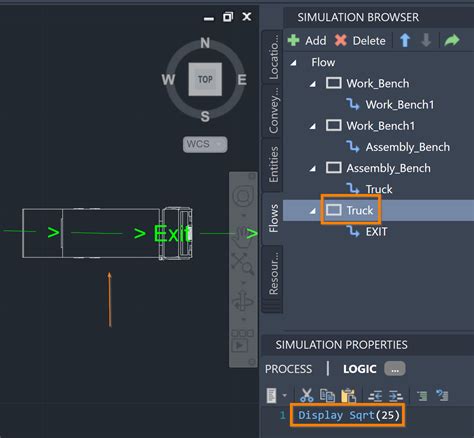Click the Full Navigation Wheel icon
This screenshot has width=474, height=438.
click(243, 196)
